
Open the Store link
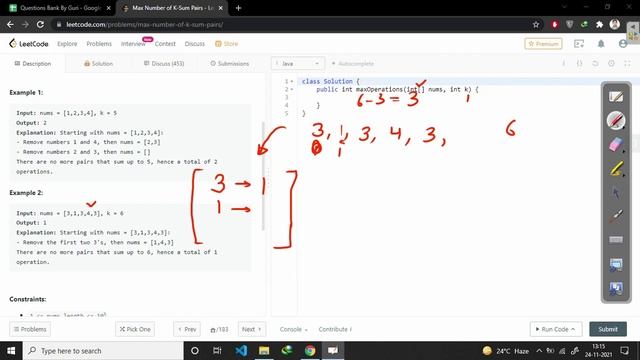click(x=227, y=44)
